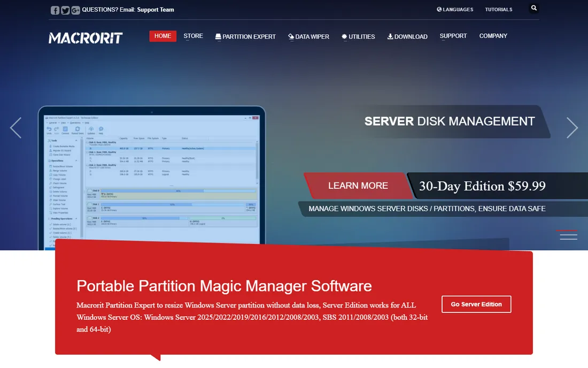The height and width of the screenshot is (368, 588).
Task: Go to next slide arrow
Action: 572,128
